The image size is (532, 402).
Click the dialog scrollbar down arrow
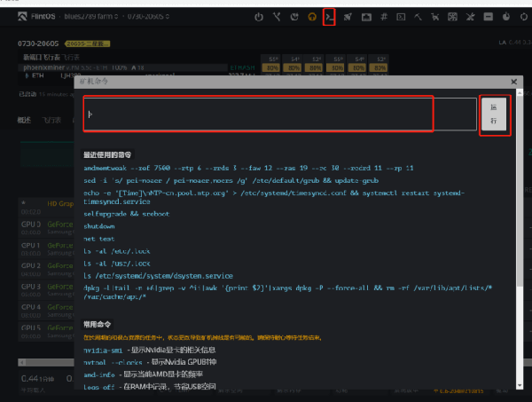pos(520,386)
